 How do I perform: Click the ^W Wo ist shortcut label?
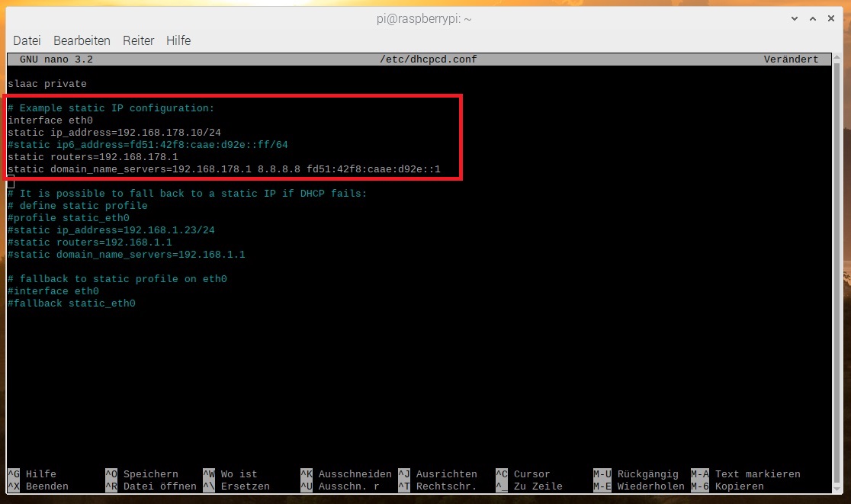tap(230, 474)
